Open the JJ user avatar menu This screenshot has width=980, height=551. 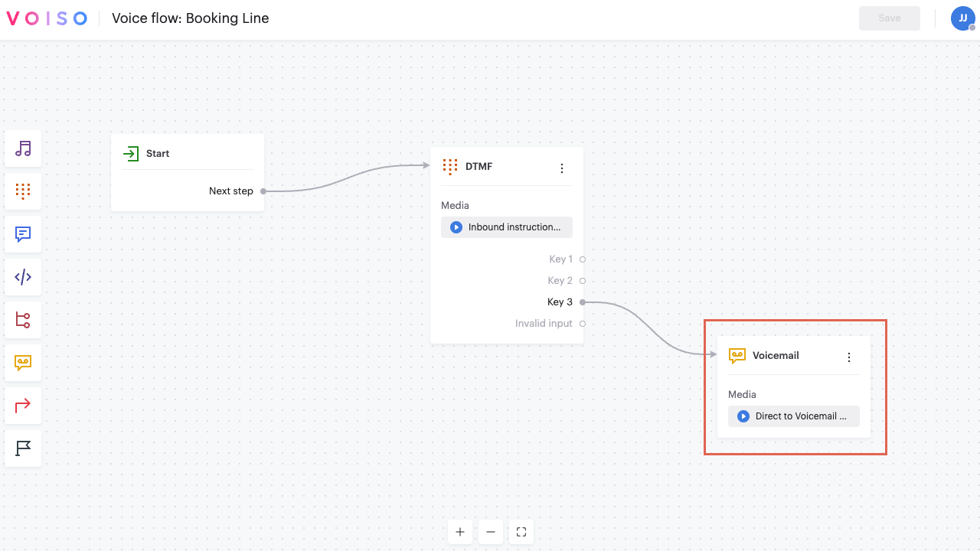962,18
